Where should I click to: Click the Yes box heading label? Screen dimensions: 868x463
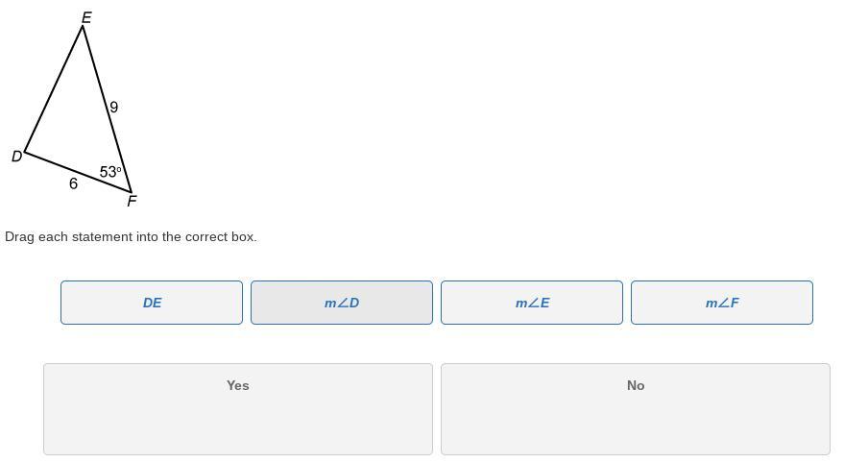[238, 385]
